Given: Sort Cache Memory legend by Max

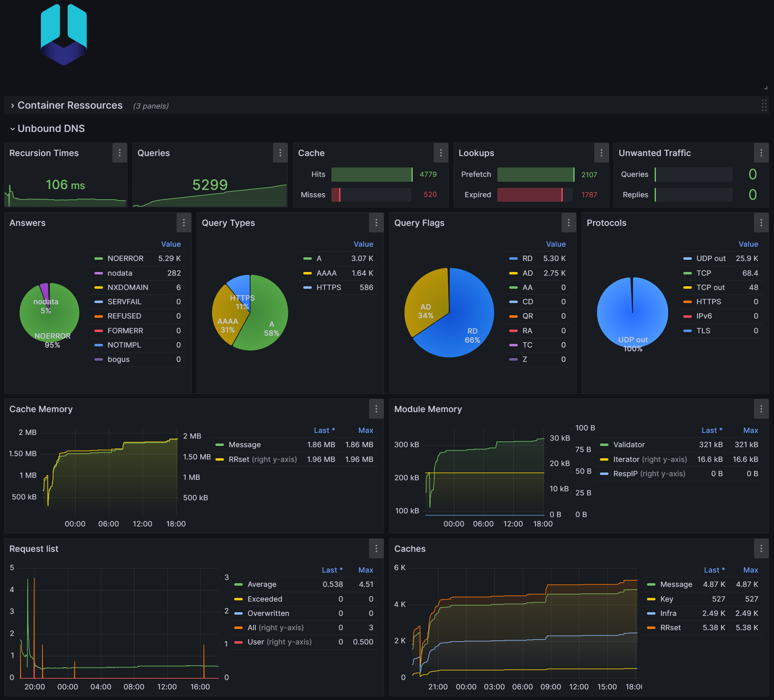Looking at the screenshot, I should pyautogui.click(x=366, y=430).
